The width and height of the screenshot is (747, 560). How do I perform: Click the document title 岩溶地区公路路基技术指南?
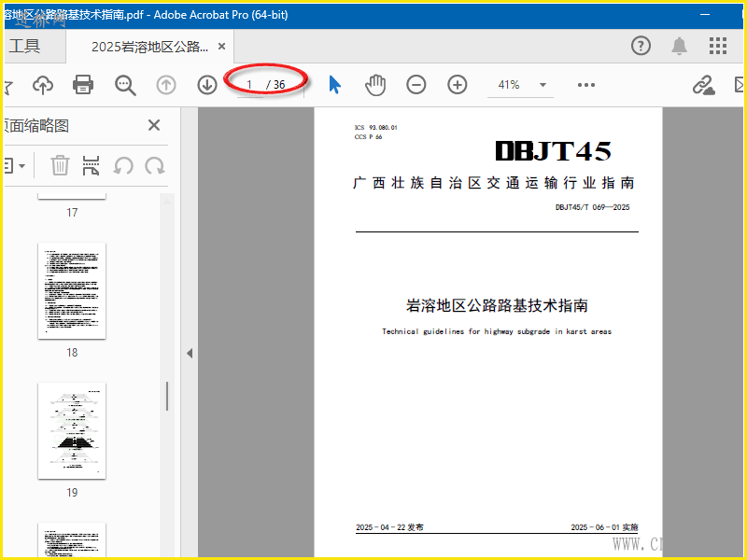pyautogui.click(x=497, y=305)
